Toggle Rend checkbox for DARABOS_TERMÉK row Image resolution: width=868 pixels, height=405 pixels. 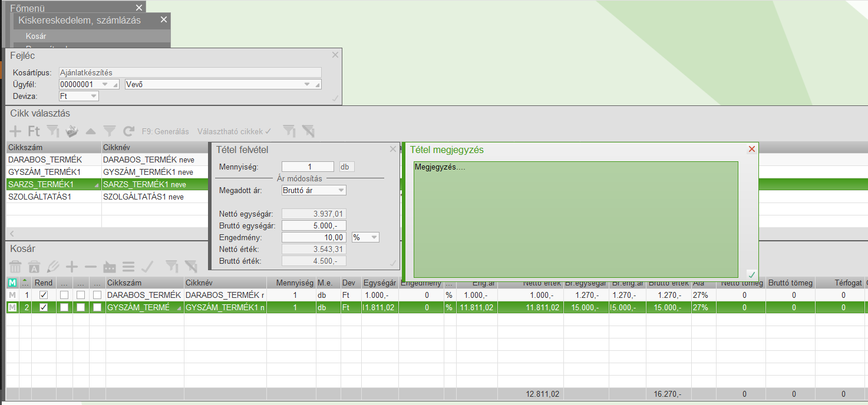click(x=44, y=295)
